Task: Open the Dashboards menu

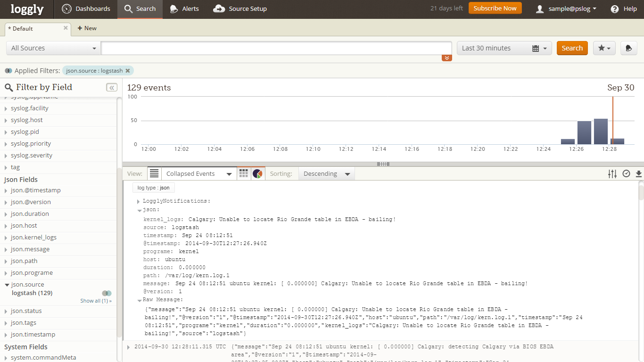Action: click(86, 9)
